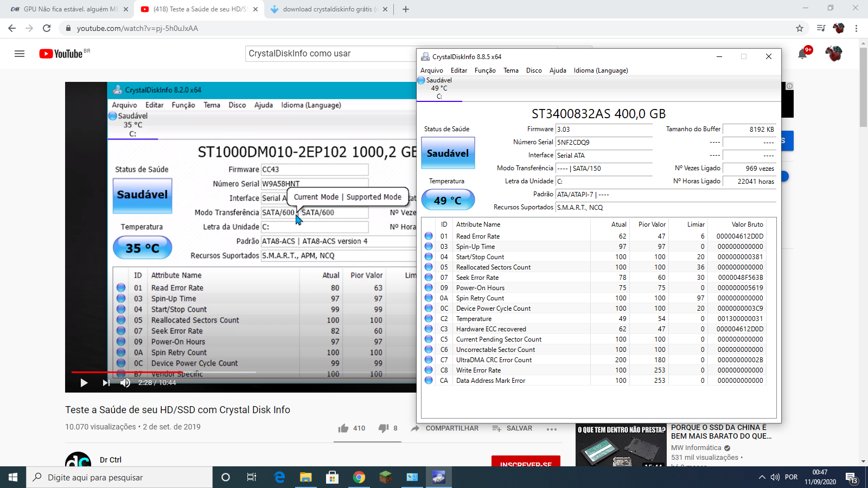Open Task View on taskbar

pyautogui.click(x=252, y=477)
